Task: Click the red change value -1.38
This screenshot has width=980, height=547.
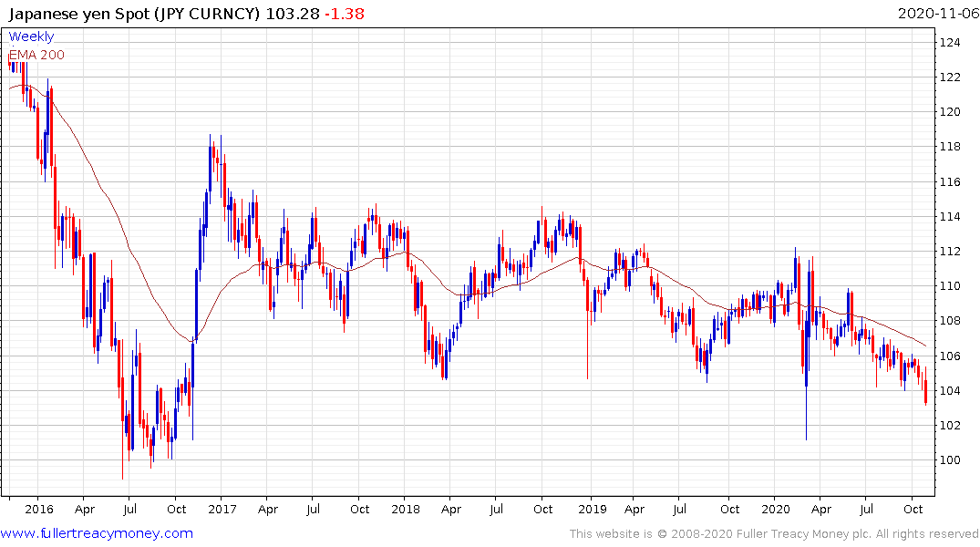Action: tap(345, 13)
